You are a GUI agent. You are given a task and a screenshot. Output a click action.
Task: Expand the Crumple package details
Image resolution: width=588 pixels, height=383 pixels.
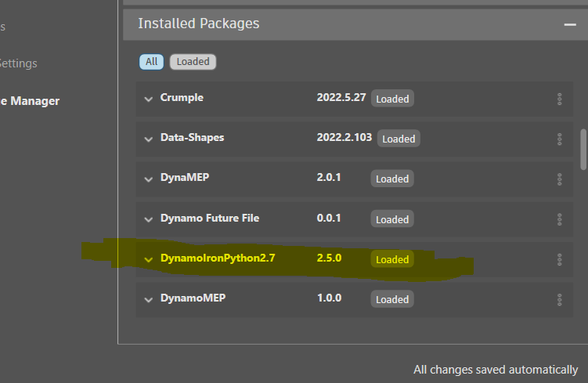(149, 99)
